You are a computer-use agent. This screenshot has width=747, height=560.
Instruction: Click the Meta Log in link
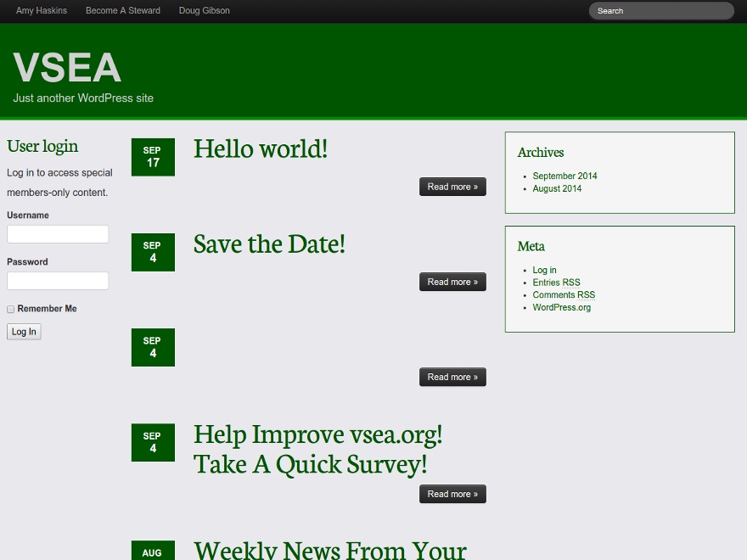coord(544,270)
